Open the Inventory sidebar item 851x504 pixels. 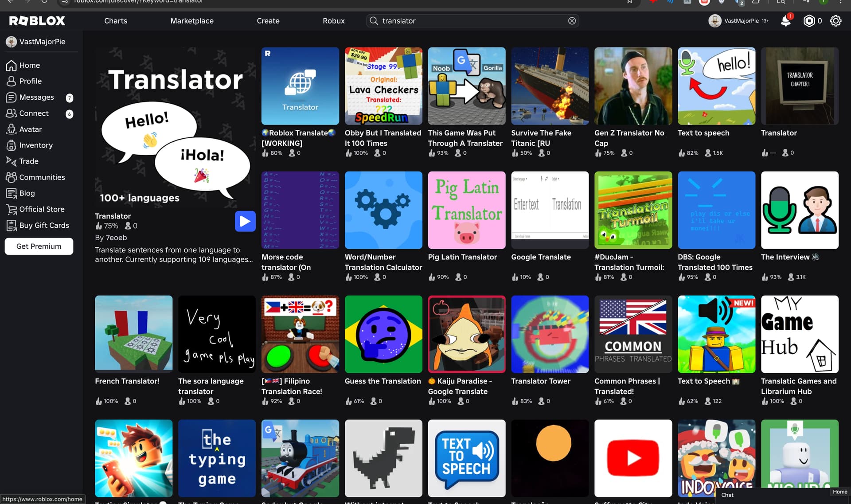[35, 145]
